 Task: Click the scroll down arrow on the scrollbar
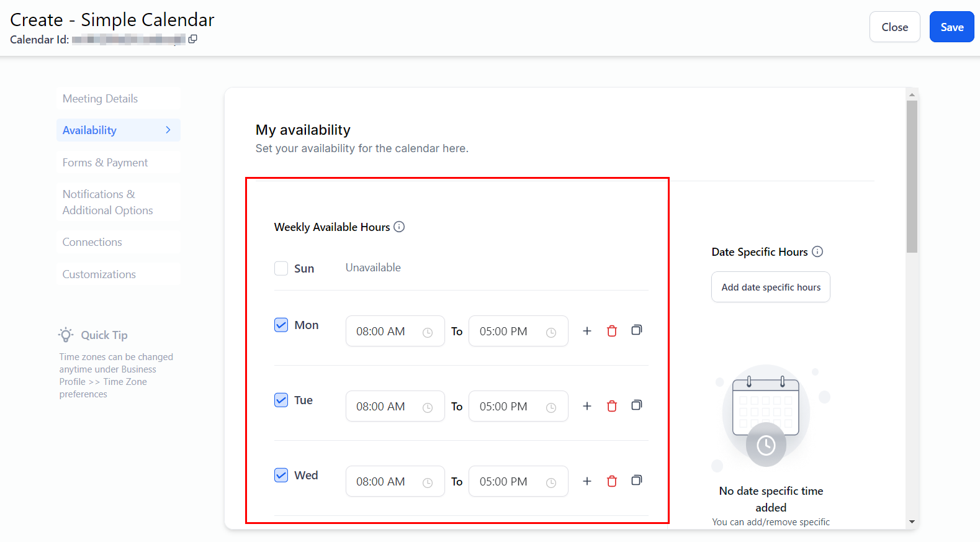pyautogui.click(x=912, y=522)
